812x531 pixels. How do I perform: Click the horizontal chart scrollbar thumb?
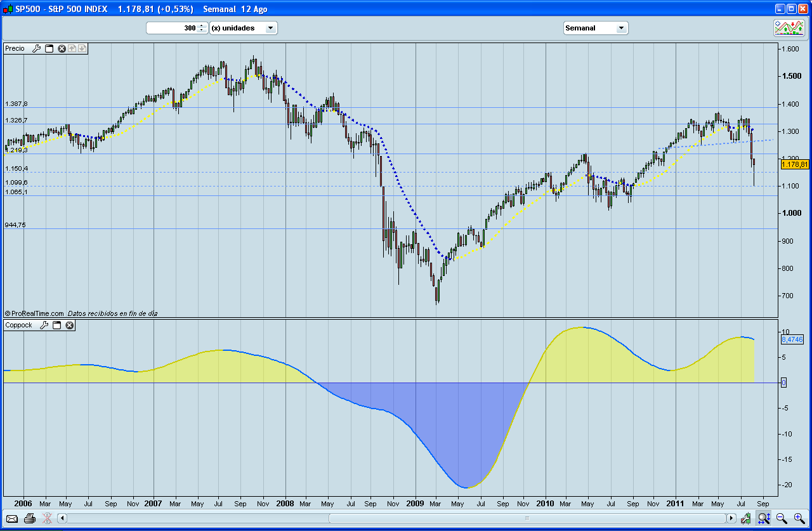pyautogui.click(x=526, y=518)
